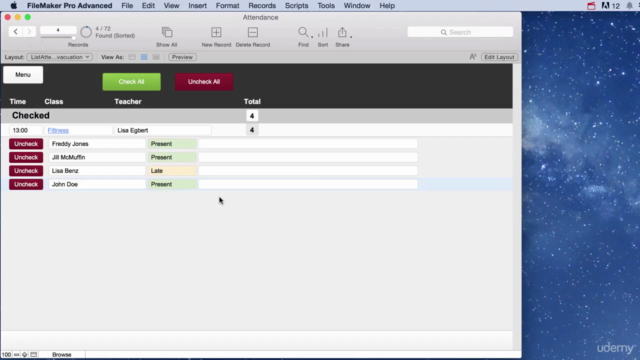Click the Search field
This screenshot has width=640, height=360.
click(x=460, y=32)
